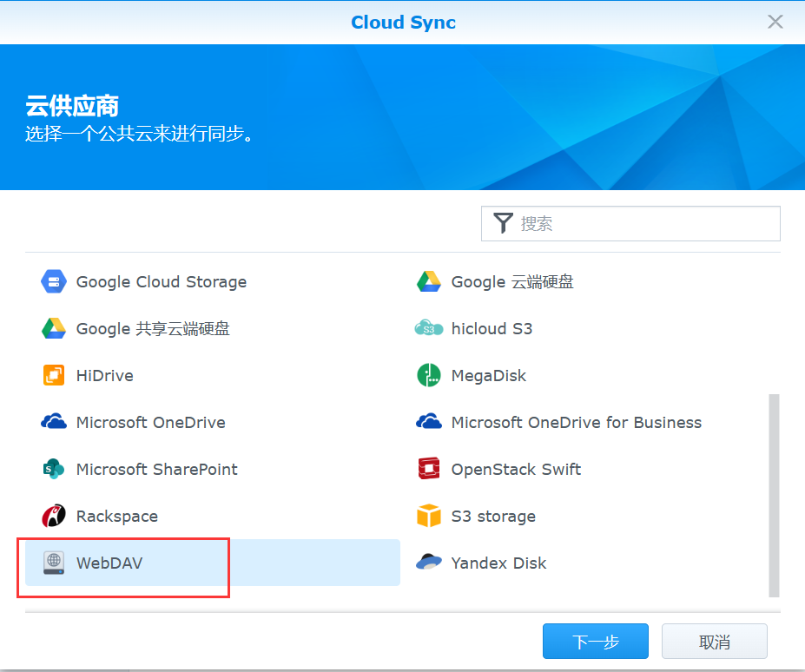Select the green MegaDisk icon
The image size is (805, 672).
coord(429,375)
